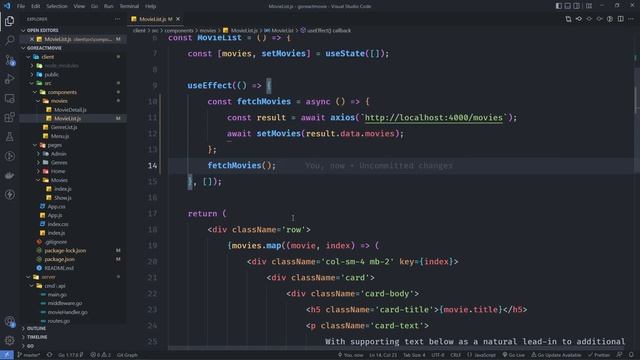Open the File menu

pos(21,6)
